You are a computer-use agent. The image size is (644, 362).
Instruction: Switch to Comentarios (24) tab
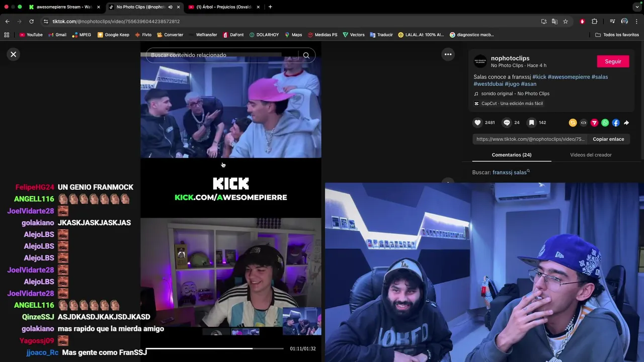tap(512, 155)
